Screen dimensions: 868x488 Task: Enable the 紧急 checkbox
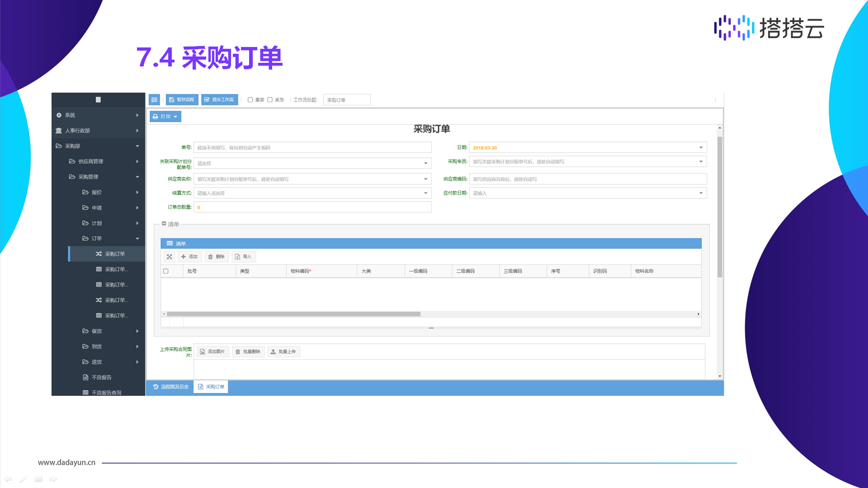tap(270, 100)
